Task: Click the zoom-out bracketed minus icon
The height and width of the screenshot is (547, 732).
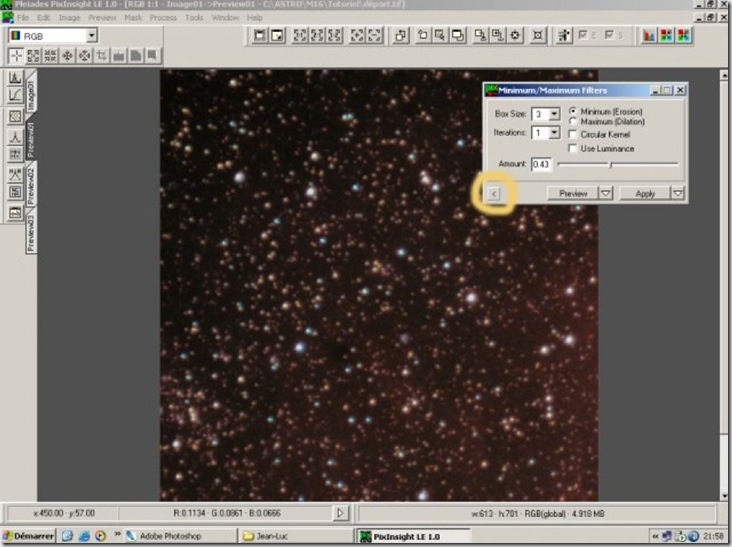Action: tap(374, 35)
